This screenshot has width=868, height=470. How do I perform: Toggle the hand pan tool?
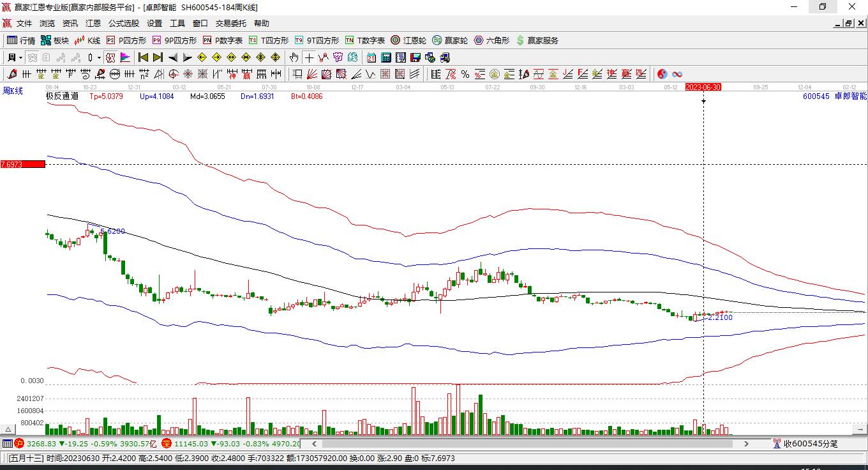click(x=294, y=57)
